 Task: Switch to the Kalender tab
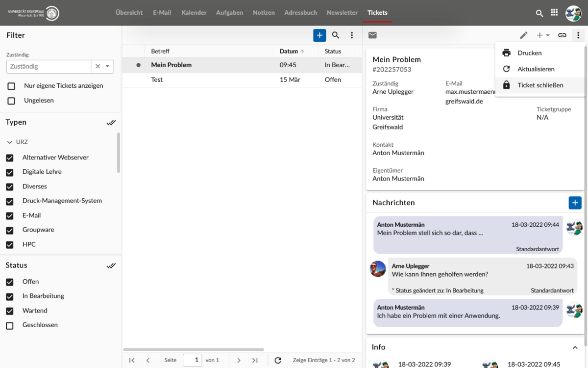click(x=194, y=13)
